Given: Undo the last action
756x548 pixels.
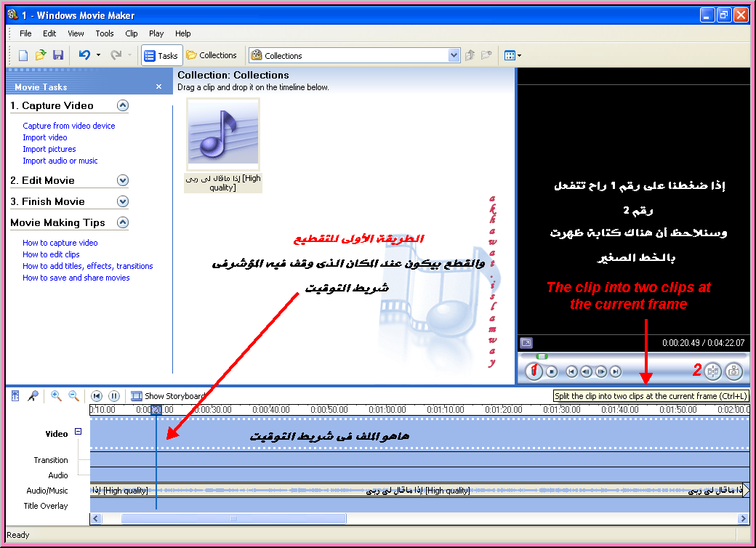Looking at the screenshot, I should click(84, 55).
